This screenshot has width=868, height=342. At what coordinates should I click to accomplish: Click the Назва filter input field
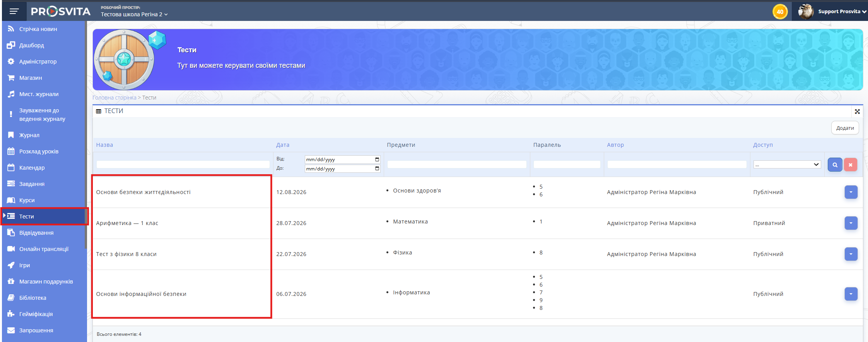[183, 165]
